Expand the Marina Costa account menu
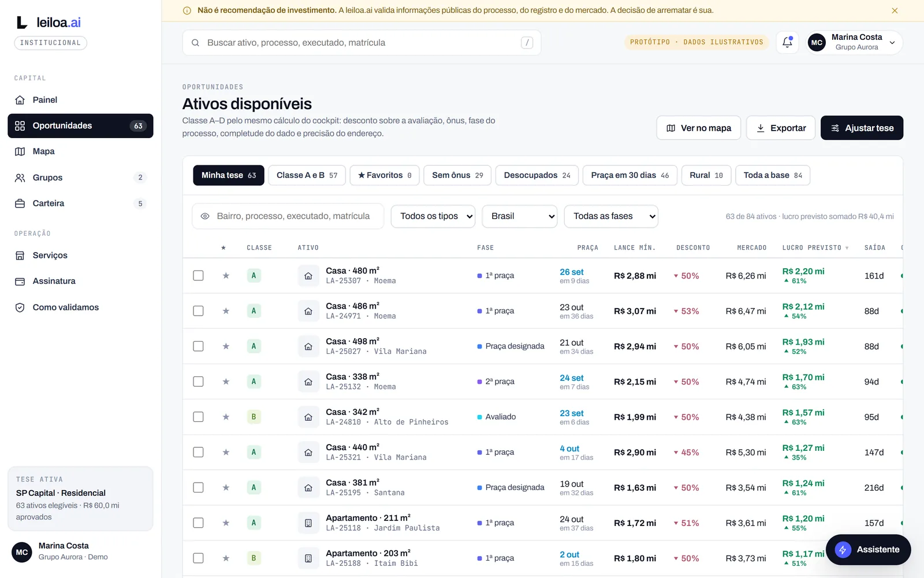 [855, 42]
